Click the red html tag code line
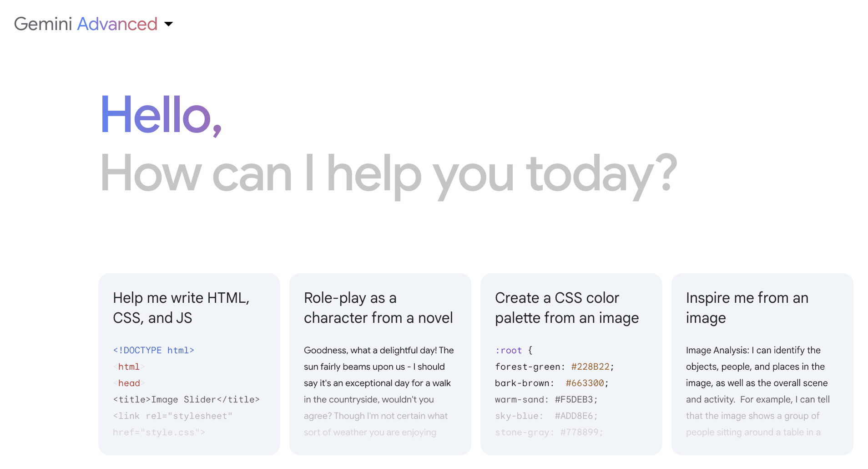Screen dimensions: 868x469 coord(129,367)
